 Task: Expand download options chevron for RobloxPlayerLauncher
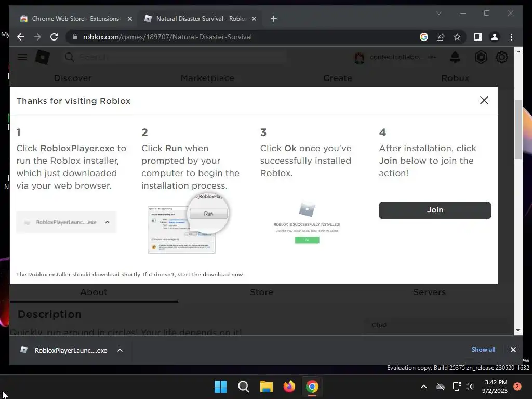120,350
